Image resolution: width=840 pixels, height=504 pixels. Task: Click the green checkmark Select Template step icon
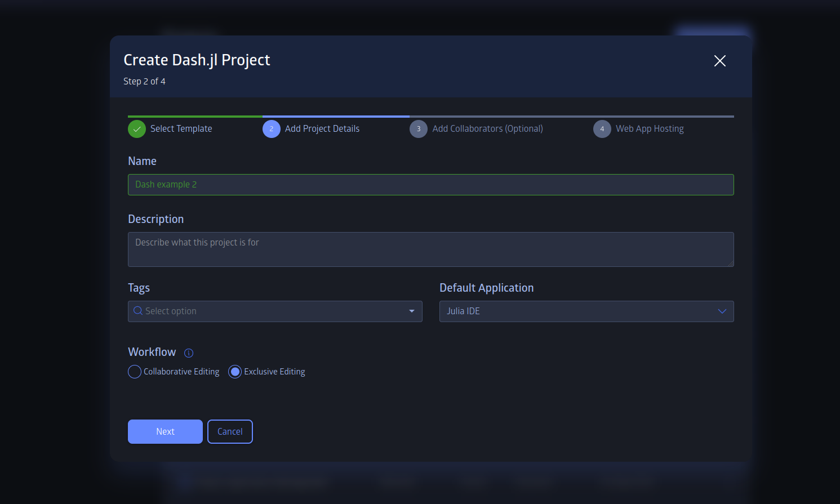pyautogui.click(x=137, y=129)
